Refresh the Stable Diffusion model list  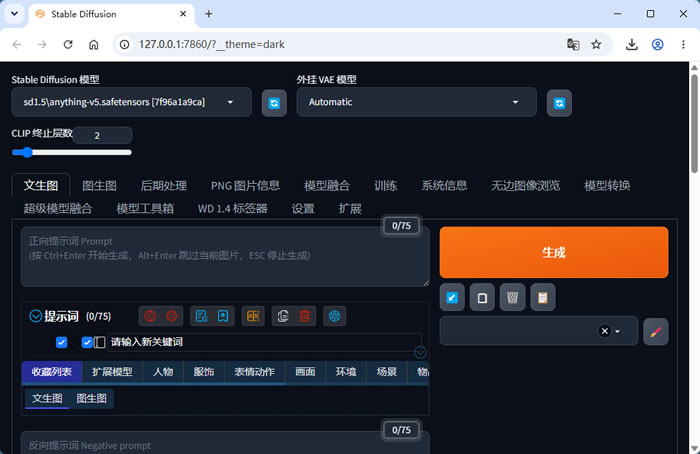pyautogui.click(x=274, y=103)
